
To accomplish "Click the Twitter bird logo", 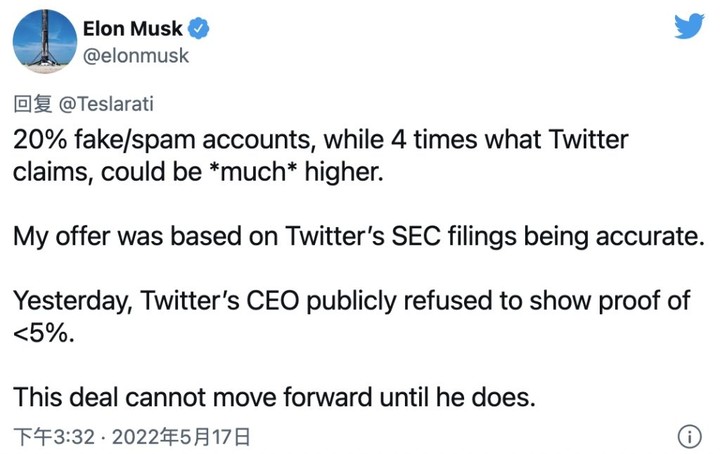I will pyautogui.click(x=688, y=26).
